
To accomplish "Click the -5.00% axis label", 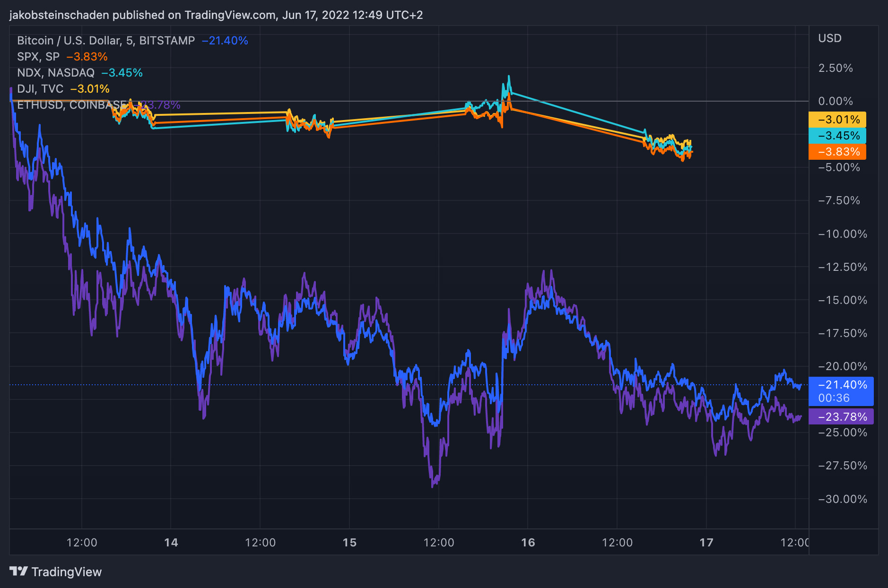I will [x=839, y=167].
